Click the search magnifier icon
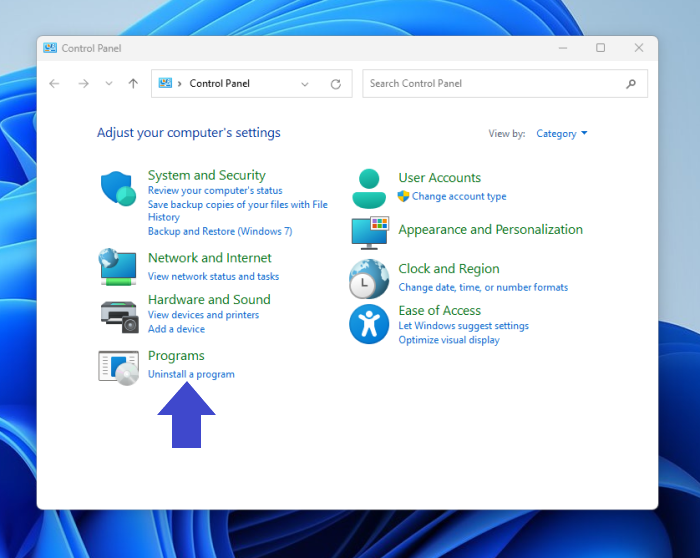700x558 pixels. coord(631,83)
